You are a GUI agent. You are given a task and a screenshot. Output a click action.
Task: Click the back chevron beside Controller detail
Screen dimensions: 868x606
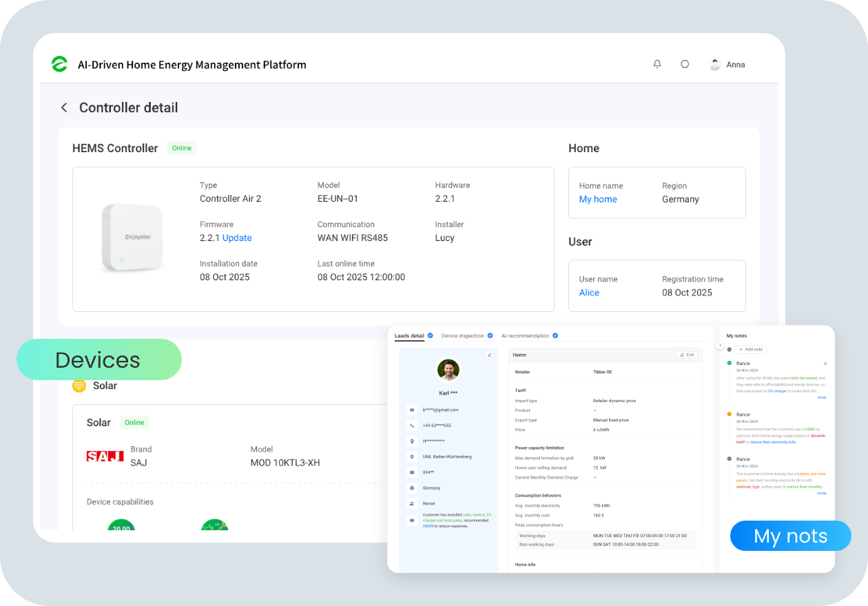pyautogui.click(x=63, y=107)
